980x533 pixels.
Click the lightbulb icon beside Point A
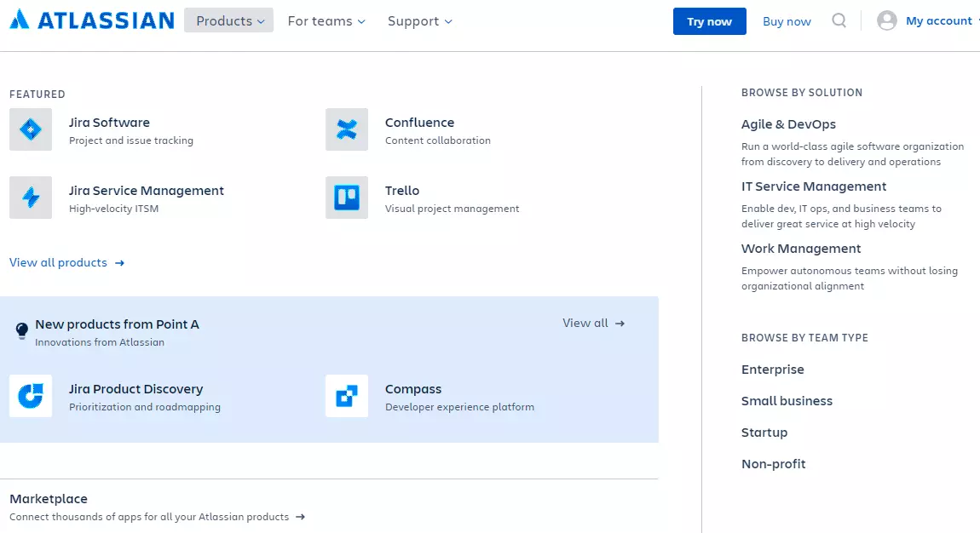point(22,330)
